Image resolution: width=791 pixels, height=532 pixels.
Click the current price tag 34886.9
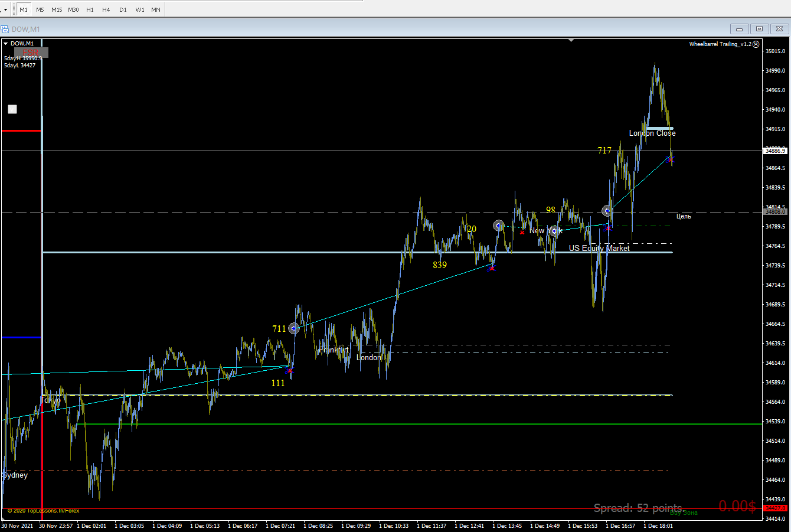(775, 151)
